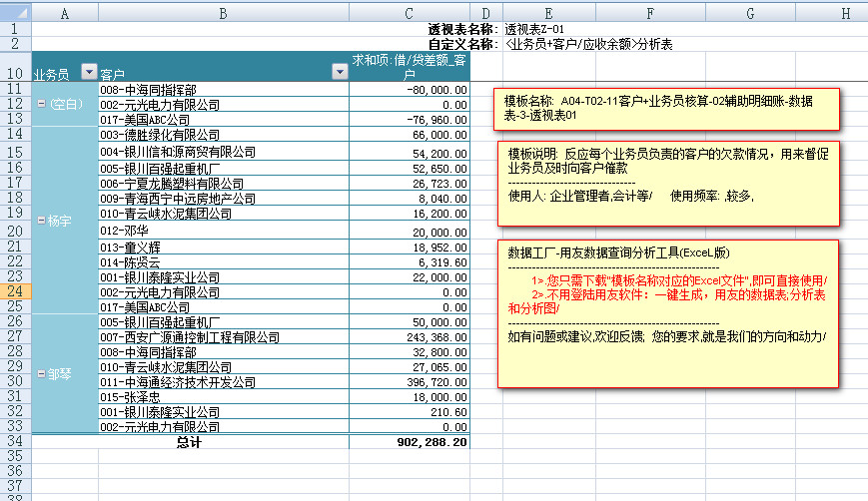Image resolution: width=868 pixels, height=501 pixels.
Task: Click the Select All corner button
Action: [x=15, y=13]
